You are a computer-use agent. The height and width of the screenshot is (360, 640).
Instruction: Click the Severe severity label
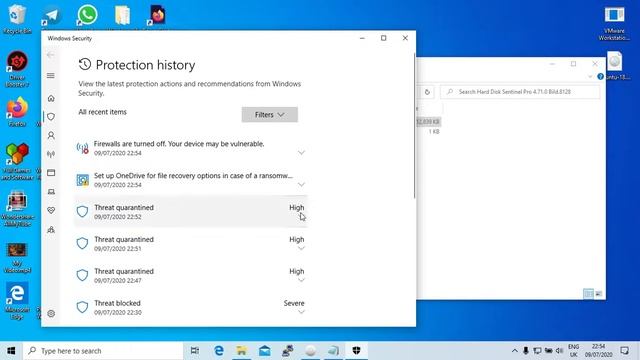294,303
